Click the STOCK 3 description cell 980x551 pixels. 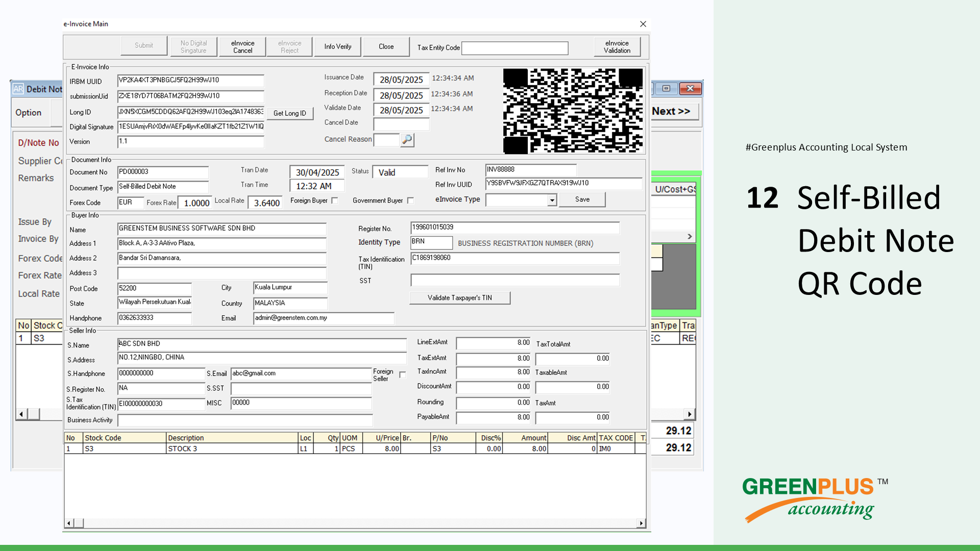pos(232,449)
